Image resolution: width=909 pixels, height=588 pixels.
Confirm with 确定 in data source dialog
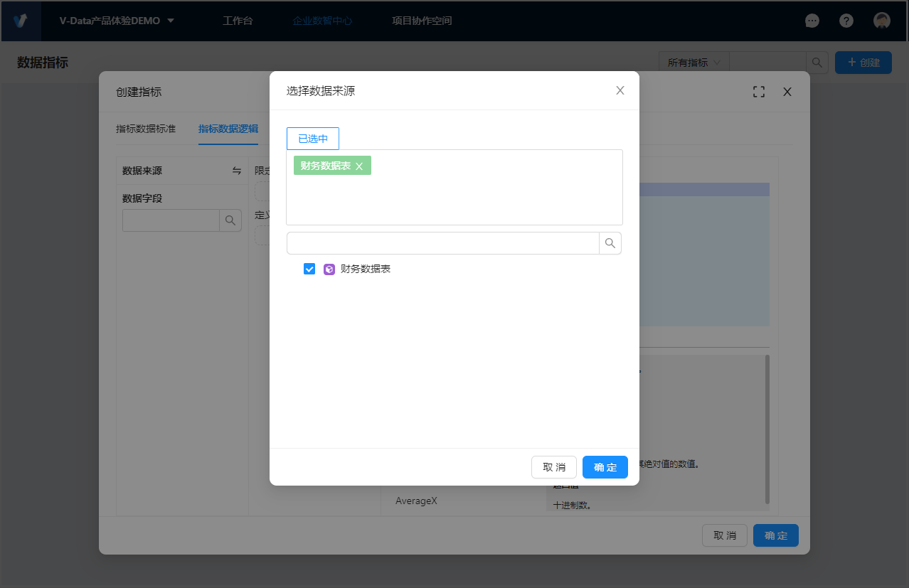tap(605, 467)
